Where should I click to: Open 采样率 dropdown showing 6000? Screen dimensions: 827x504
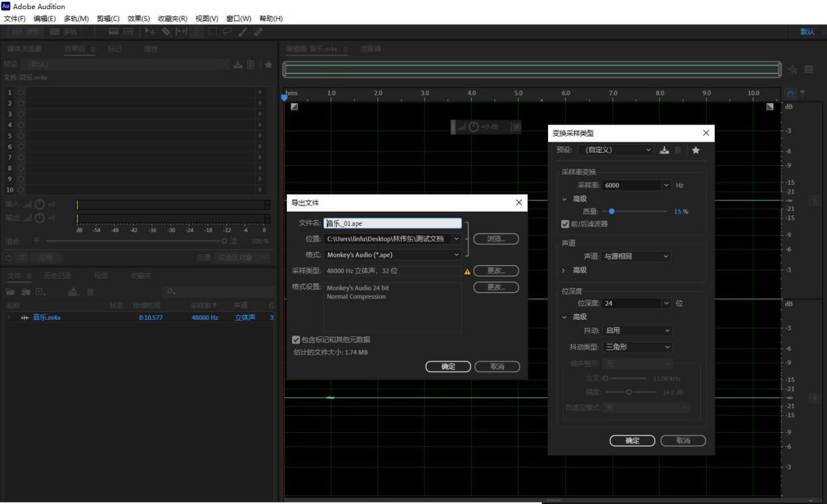(667, 185)
